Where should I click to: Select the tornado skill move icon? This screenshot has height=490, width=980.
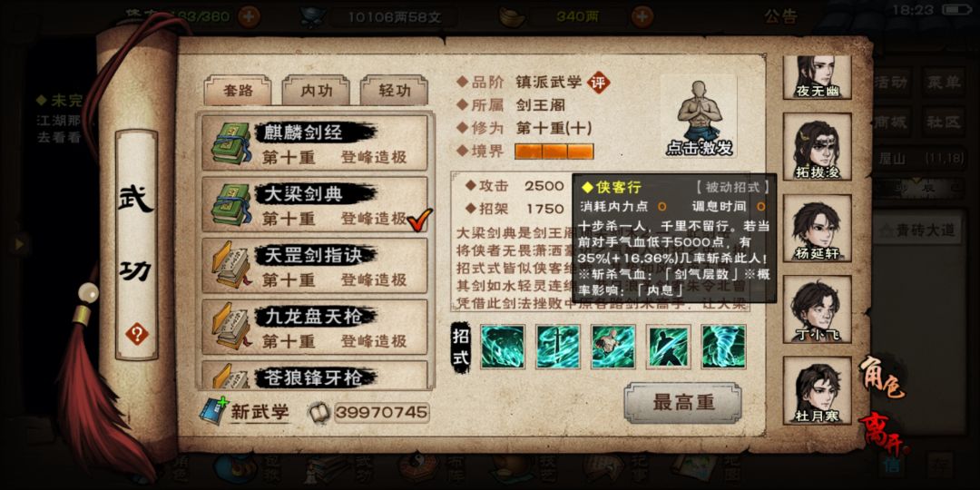(724, 347)
